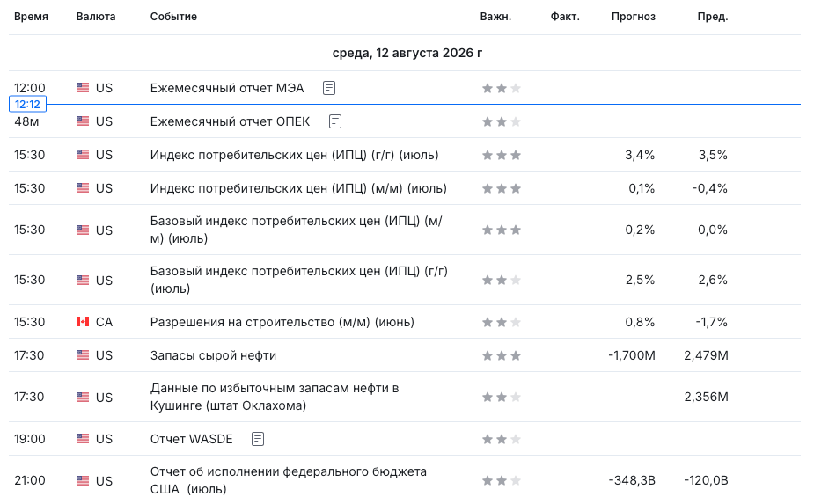Click the 21:00 time cell

point(30,480)
